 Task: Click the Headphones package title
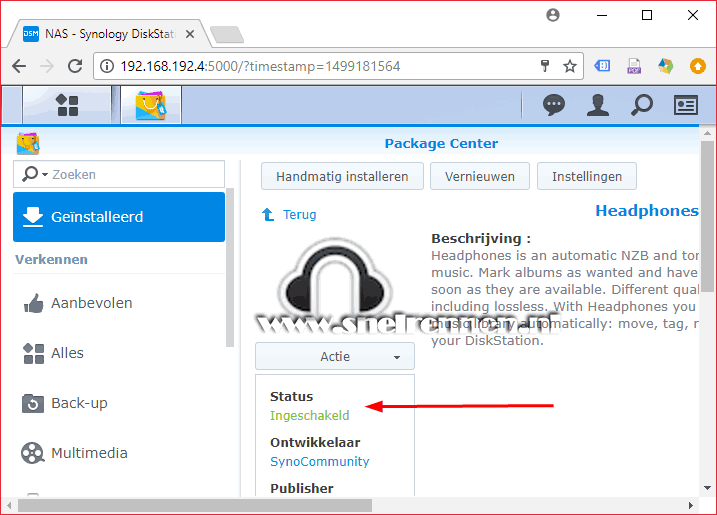pyautogui.click(x=647, y=211)
